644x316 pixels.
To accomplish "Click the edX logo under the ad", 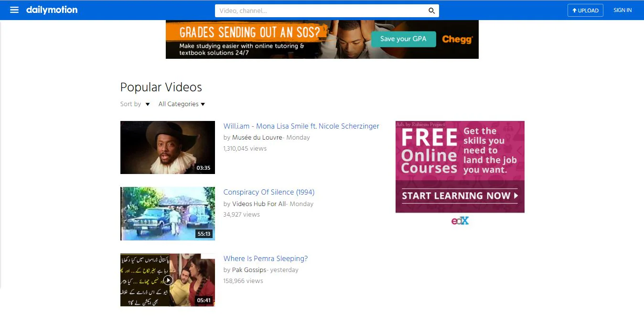I will click(x=460, y=220).
